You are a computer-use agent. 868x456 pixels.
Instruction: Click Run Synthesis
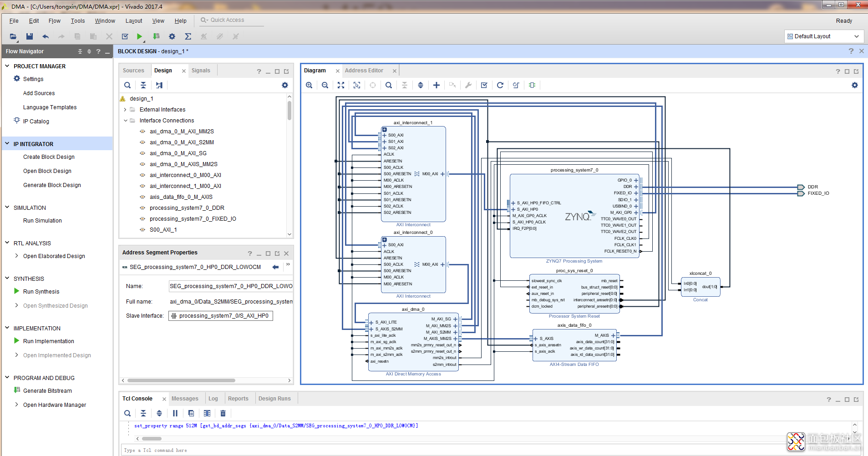[41, 292]
